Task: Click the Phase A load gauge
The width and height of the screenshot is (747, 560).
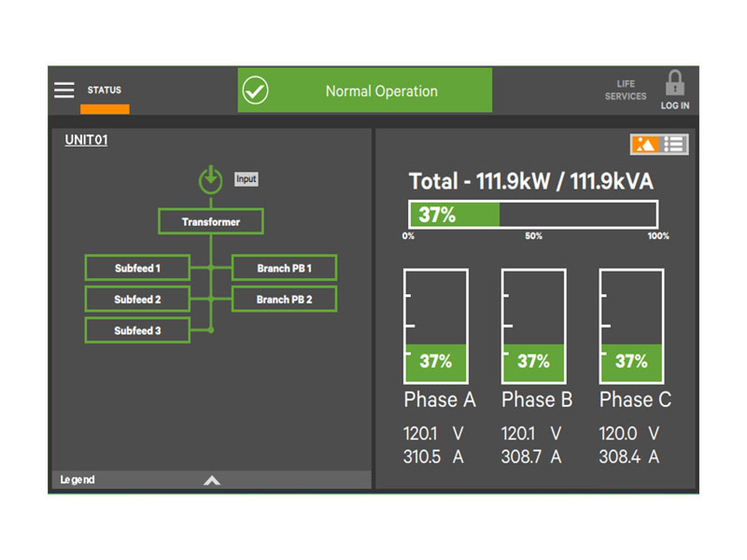Action: pyautogui.click(x=435, y=327)
